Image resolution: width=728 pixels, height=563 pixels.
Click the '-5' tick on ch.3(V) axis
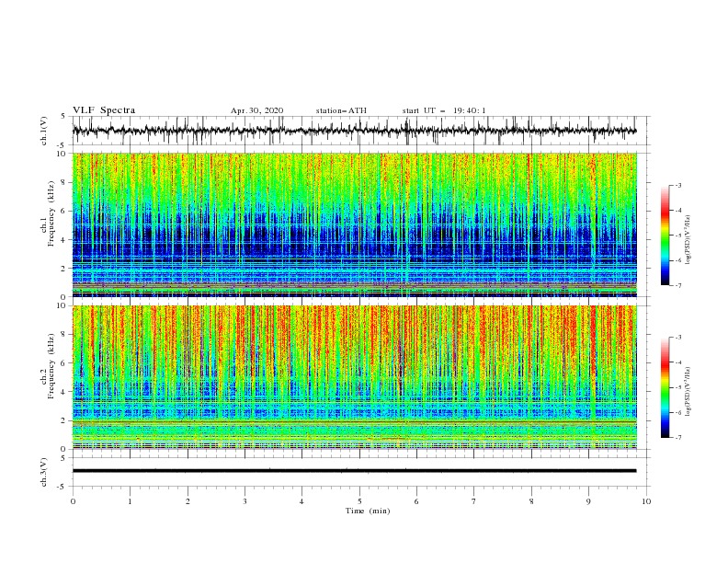coord(62,487)
